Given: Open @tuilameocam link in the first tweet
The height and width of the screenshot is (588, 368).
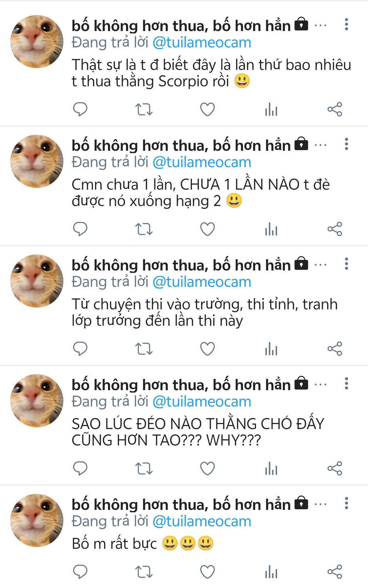Looking at the screenshot, I should click(202, 43).
